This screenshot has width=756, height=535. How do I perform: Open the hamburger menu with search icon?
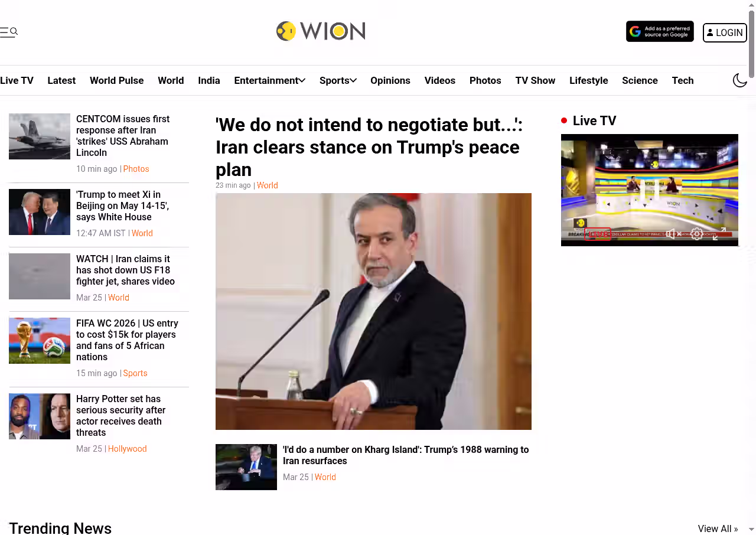pyautogui.click(x=9, y=32)
